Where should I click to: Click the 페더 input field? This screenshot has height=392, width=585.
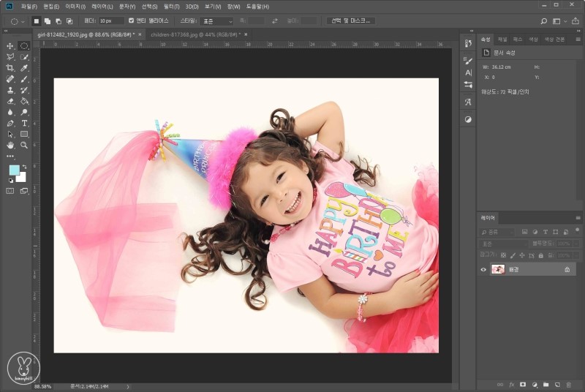(x=111, y=20)
